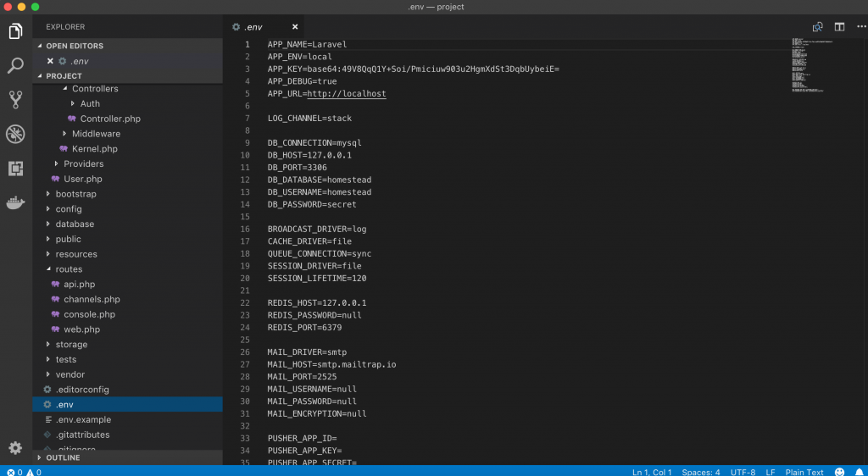Open the Manage gear menu
The width and height of the screenshot is (868, 476).
15,448
